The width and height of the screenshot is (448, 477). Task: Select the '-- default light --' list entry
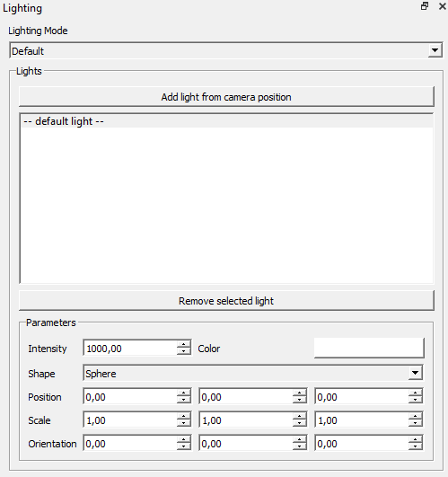[x=226, y=121]
